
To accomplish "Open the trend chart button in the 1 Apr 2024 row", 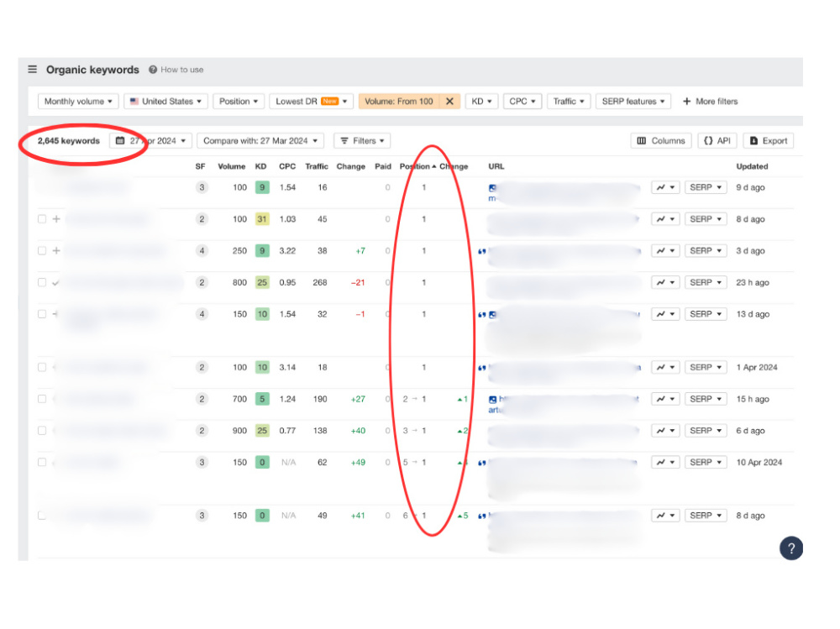I will click(x=666, y=368).
